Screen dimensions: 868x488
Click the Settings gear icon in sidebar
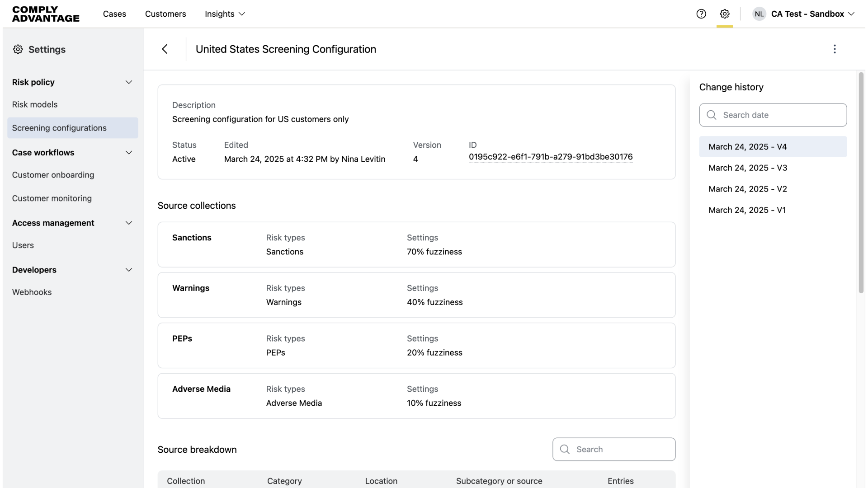[18, 49]
